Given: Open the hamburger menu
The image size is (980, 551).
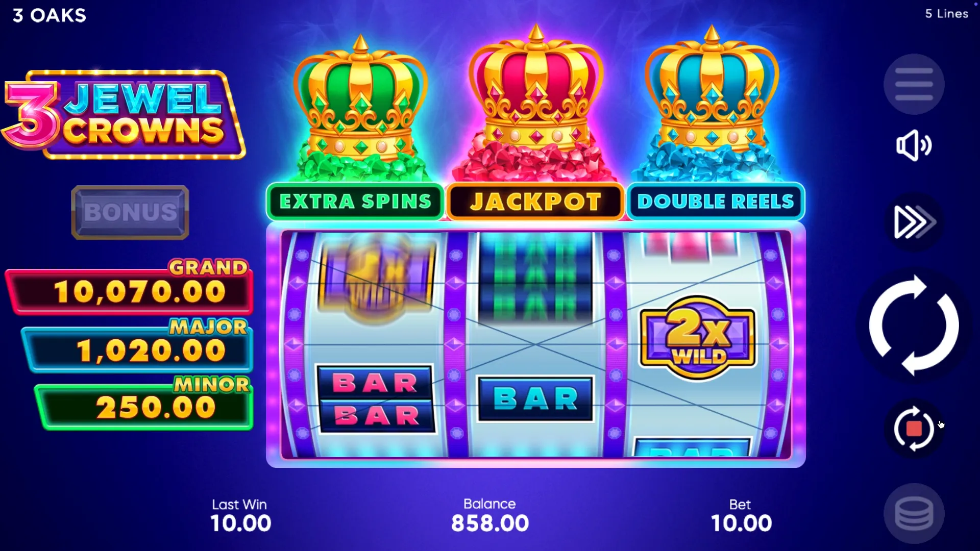Looking at the screenshot, I should pos(914,84).
